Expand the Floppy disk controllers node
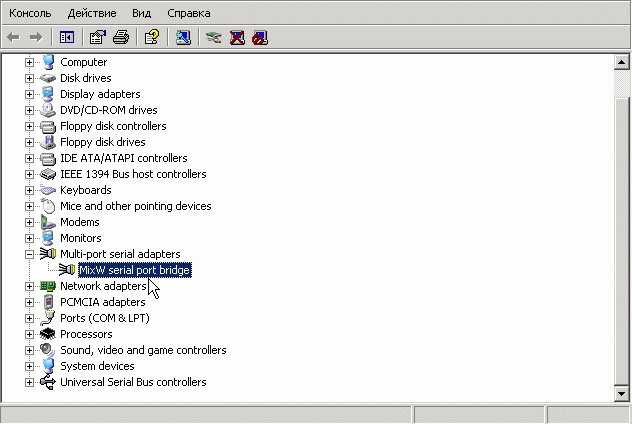The image size is (632, 424). click(x=29, y=126)
